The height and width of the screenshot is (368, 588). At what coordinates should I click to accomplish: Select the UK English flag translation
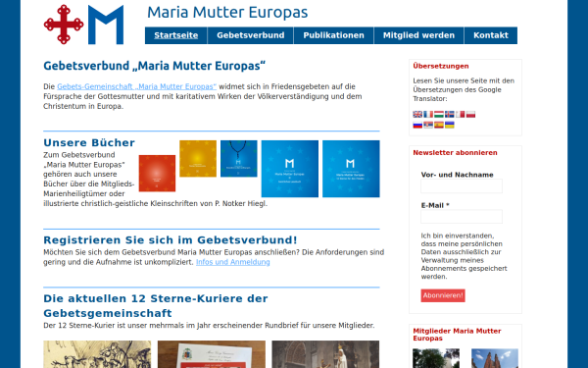pos(417,114)
